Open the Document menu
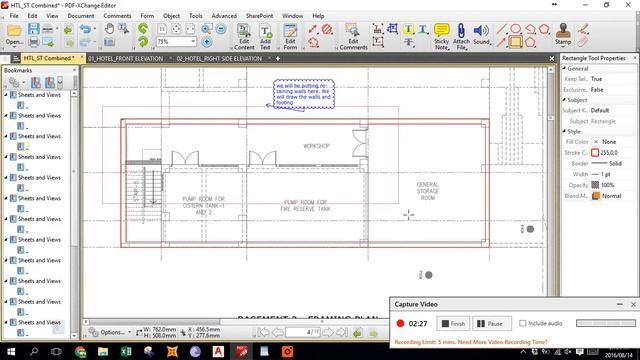Image resolution: width=640 pixels, height=360 pixels. (81, 16)
